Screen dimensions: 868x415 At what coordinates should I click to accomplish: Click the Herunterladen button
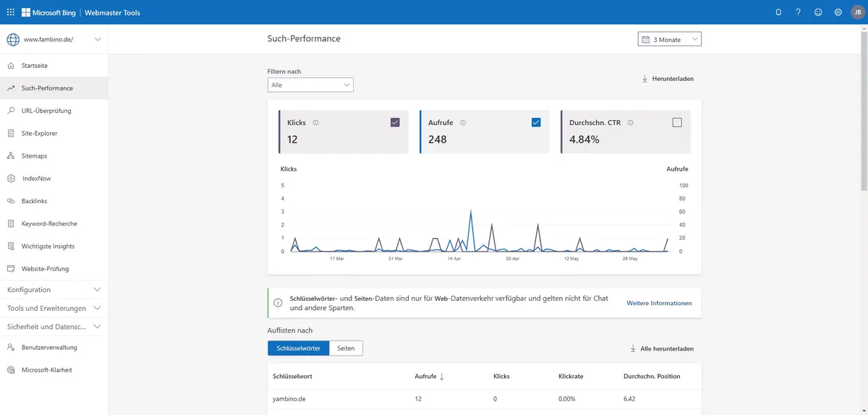(x=668, y=79)
